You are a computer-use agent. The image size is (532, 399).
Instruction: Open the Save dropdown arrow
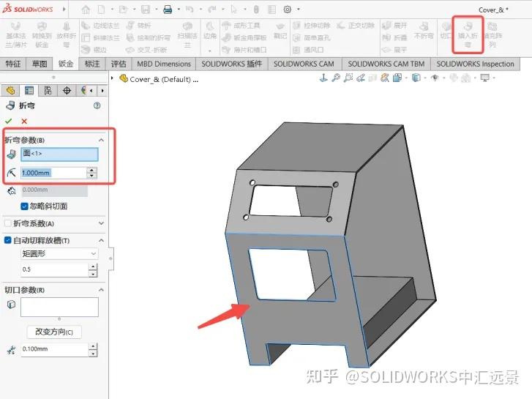157,10
